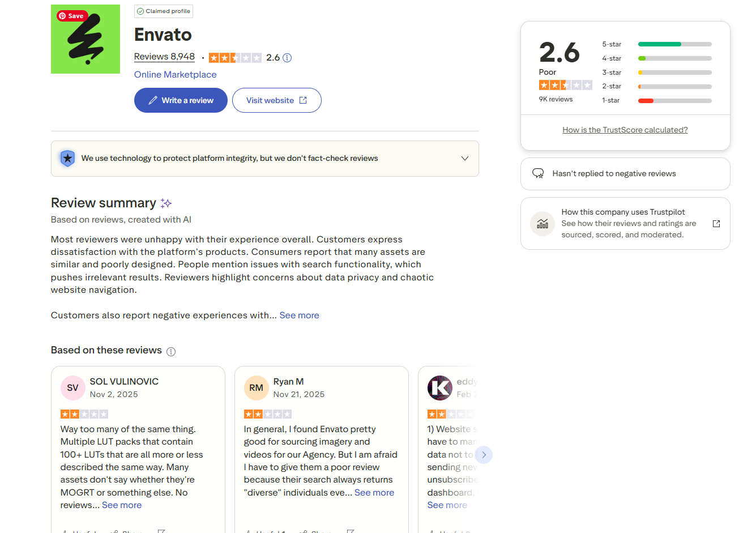
Task: Click the chart icon in How this company uses Trustpilot
Action: click(x=543, y=224)
